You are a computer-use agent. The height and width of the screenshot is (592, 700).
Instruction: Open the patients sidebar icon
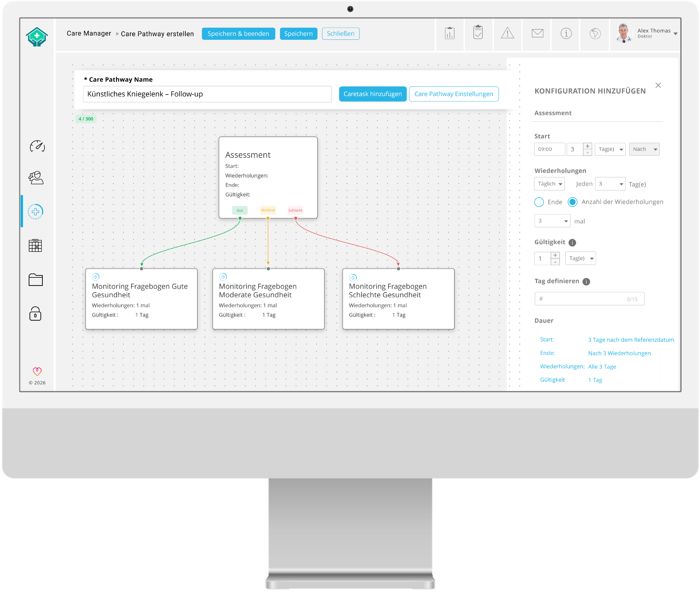[x=36, y=177]
